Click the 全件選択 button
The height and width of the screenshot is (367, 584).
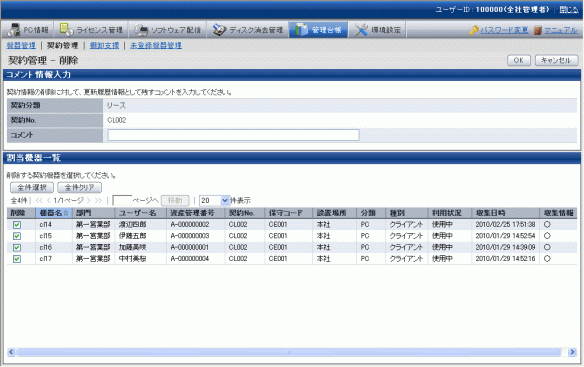[32, 187]
